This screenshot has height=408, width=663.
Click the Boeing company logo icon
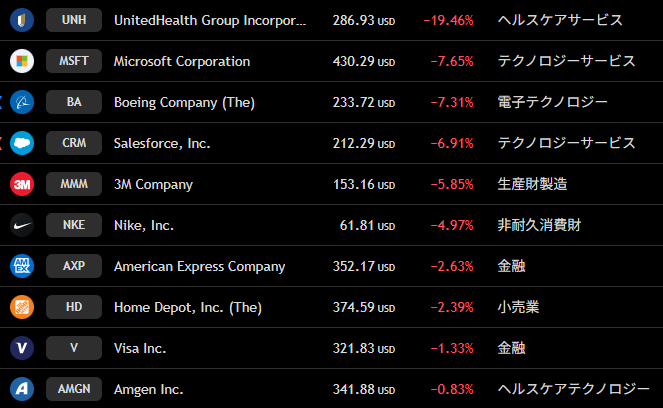(22, 102)
